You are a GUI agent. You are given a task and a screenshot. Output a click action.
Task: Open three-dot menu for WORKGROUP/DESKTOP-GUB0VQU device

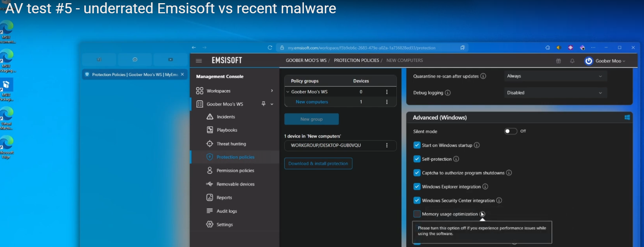tap(387, 145)
